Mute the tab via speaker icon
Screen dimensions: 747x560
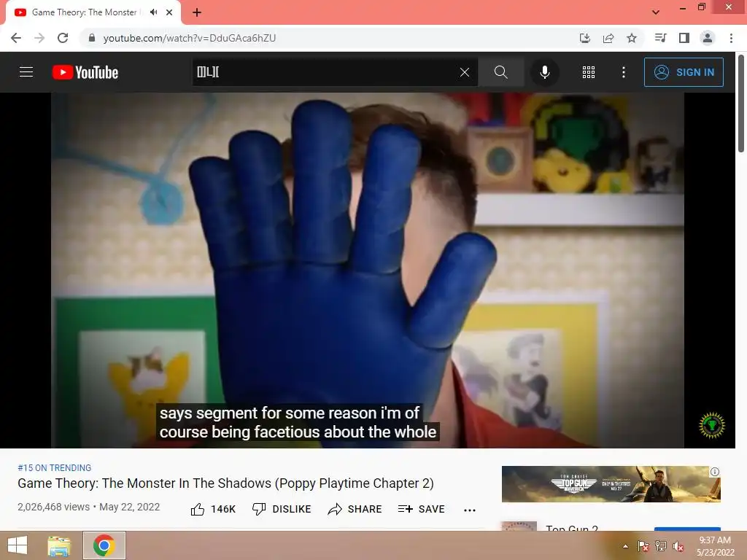pyautogui.click(x=153, y=12)
